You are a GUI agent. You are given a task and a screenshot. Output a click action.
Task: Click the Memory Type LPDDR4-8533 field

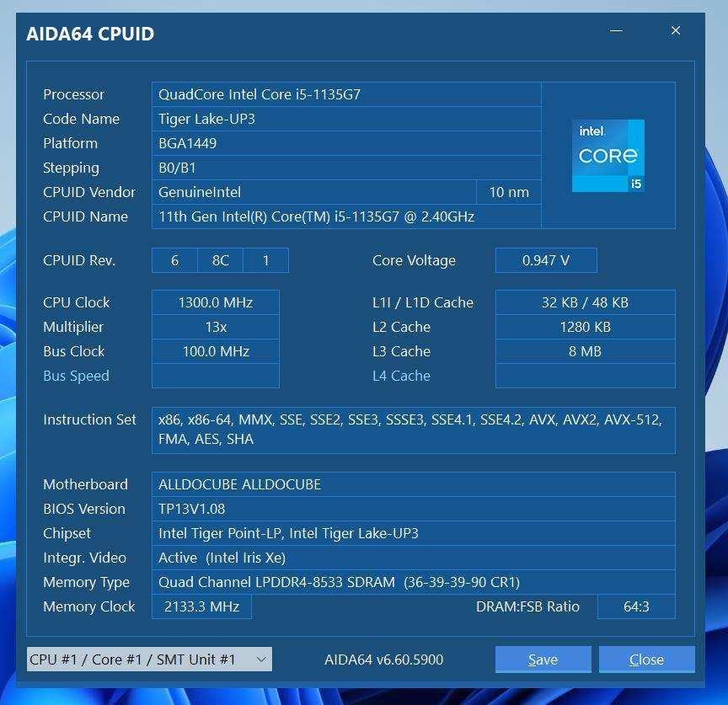tap(413, 582)
